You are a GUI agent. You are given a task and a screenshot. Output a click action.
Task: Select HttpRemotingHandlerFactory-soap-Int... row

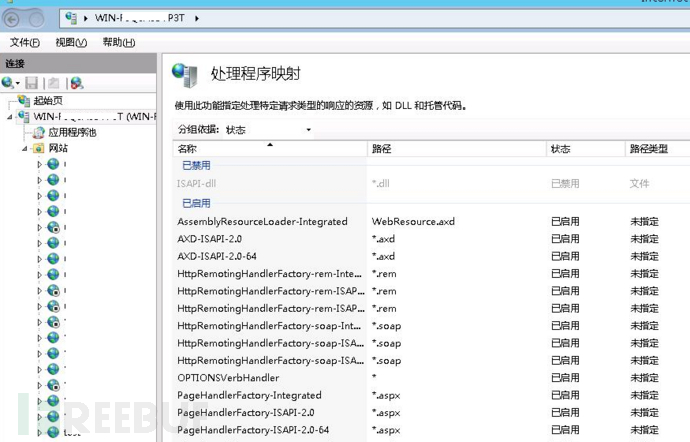click(432, 326)
